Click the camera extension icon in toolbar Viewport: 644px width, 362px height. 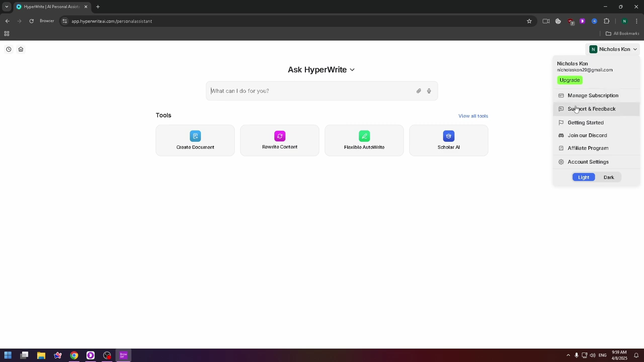coord(546,21)
